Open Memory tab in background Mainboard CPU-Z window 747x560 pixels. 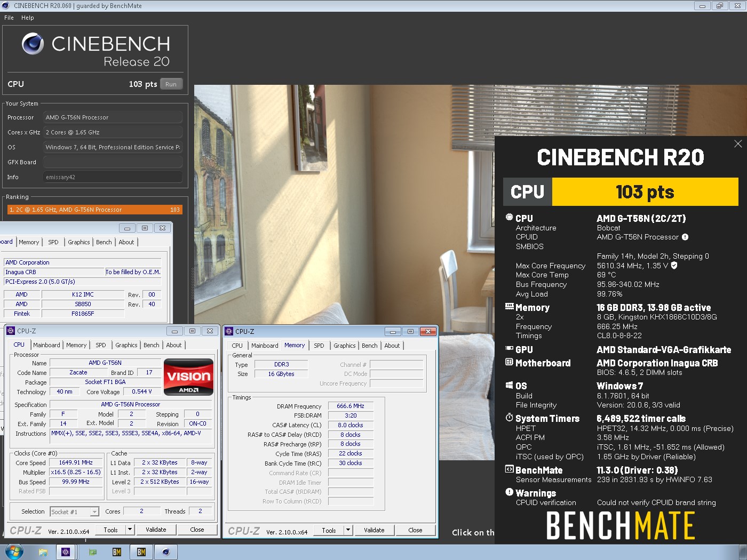click(29, 242)
